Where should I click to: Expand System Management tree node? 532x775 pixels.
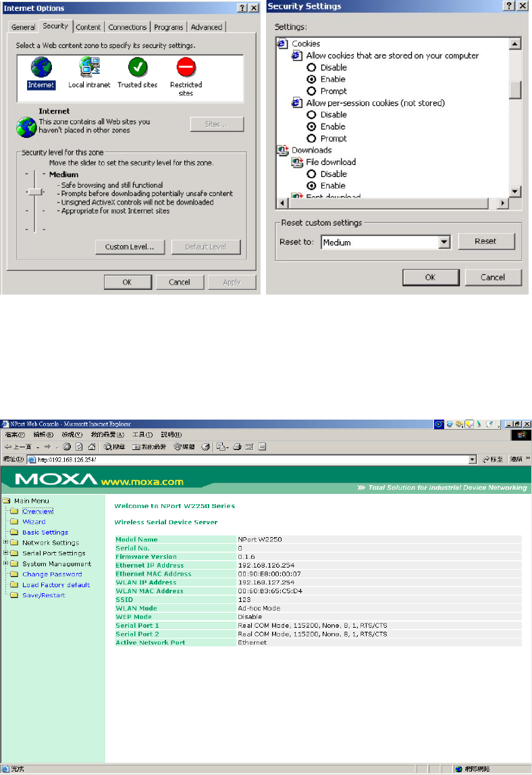coord(6,564)
